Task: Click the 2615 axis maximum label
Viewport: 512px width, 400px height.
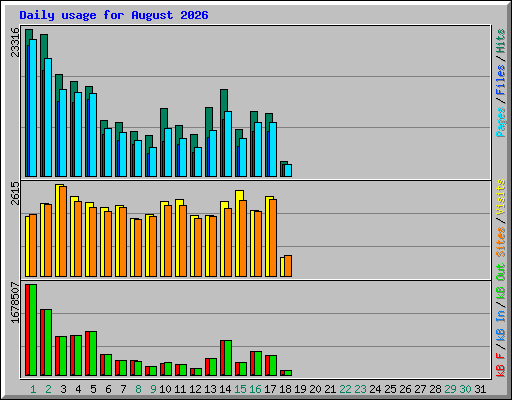Action: pyautogui.click(x=15, y=193)
